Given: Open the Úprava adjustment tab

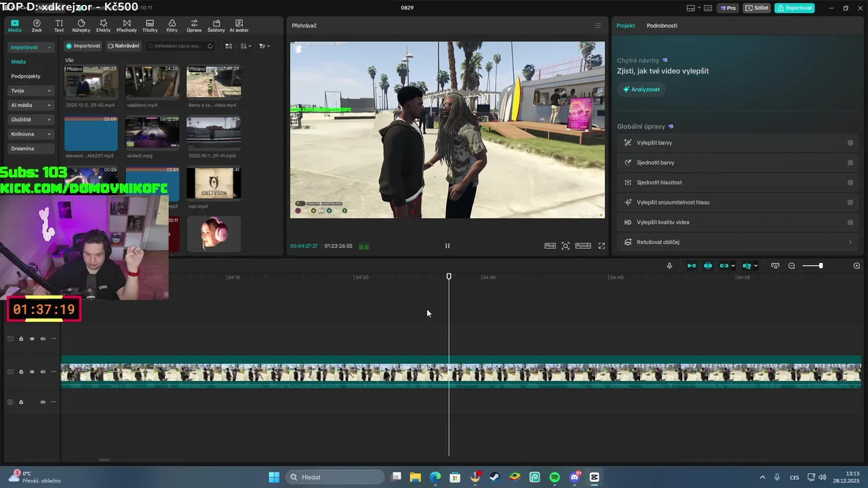Looking at the screenshot, I should click(x=194, y=26).
